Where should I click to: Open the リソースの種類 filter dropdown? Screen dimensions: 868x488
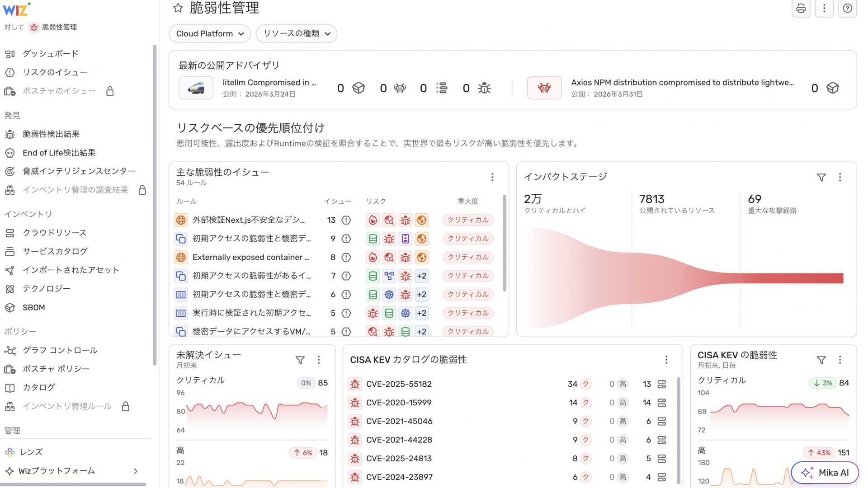coord(297,34)
